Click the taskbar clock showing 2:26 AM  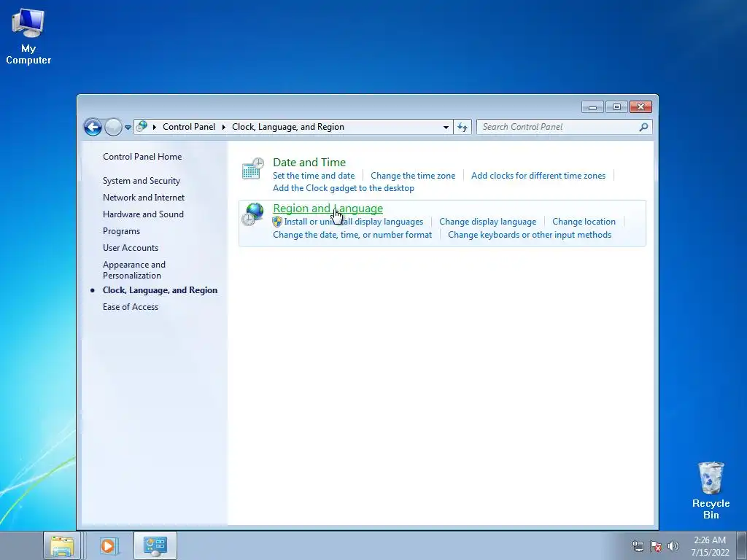(710, 546)
